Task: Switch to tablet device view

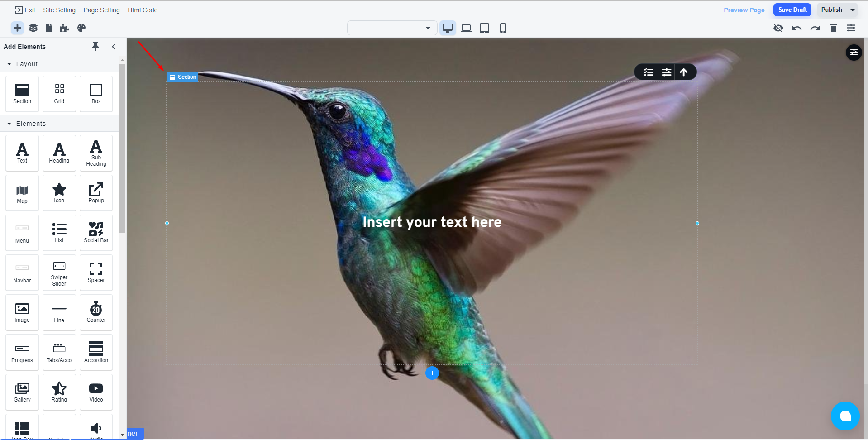Action: click(484, 28)
